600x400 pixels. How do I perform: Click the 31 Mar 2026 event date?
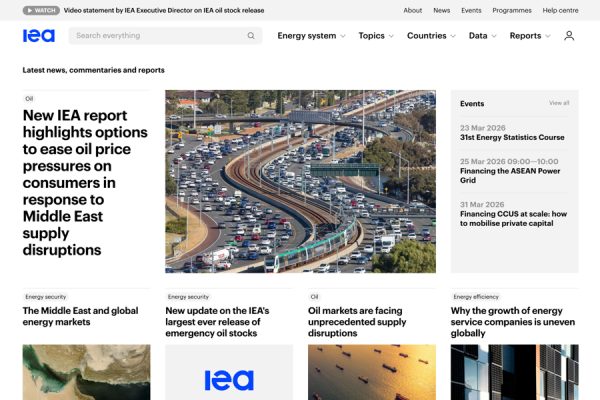pos(482,204)
